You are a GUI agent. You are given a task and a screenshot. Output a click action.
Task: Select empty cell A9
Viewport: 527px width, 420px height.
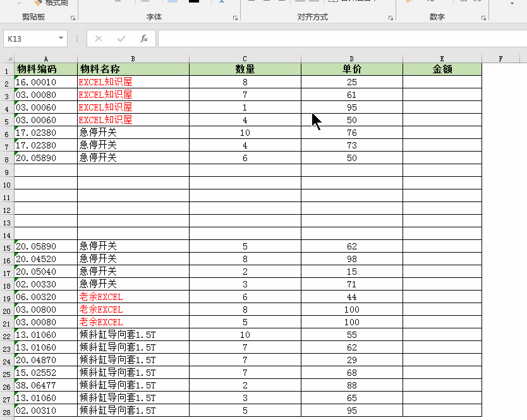(45, 171)
